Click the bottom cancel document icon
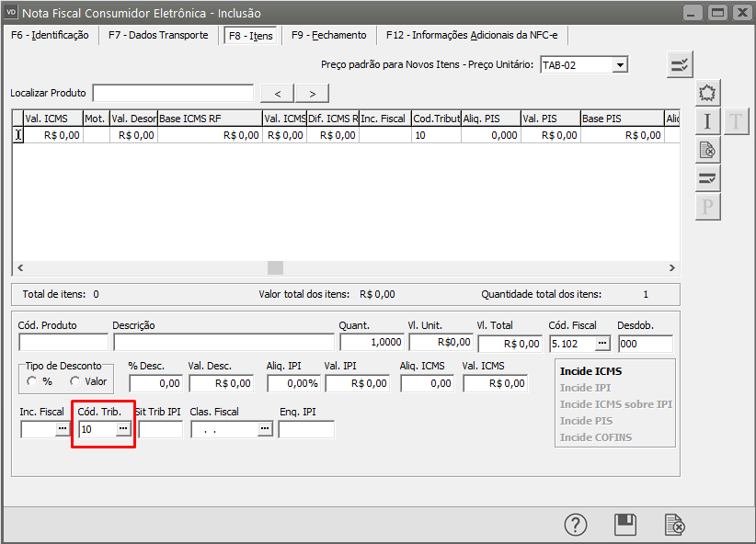 tap(674, 525)
